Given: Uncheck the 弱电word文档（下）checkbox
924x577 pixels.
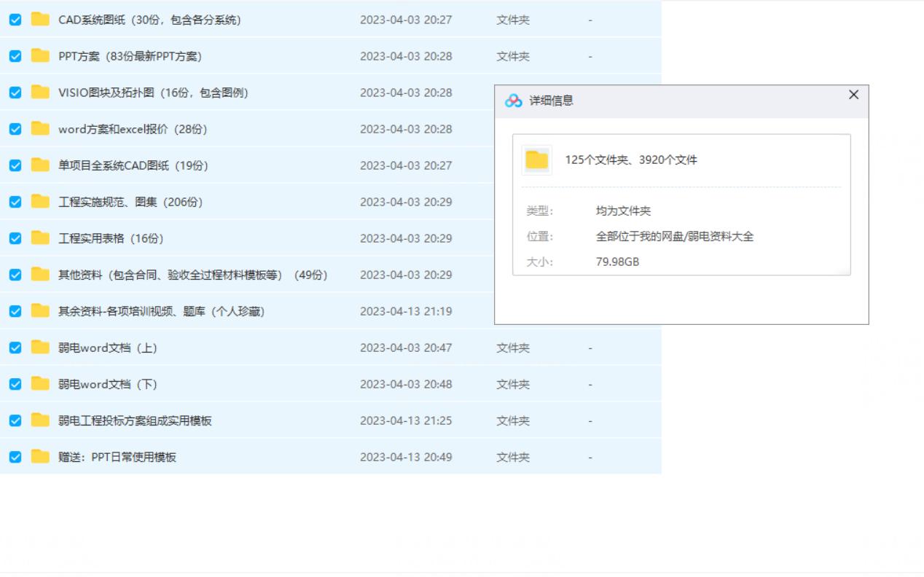Looking at the screenshot, I should click(15, 384).
